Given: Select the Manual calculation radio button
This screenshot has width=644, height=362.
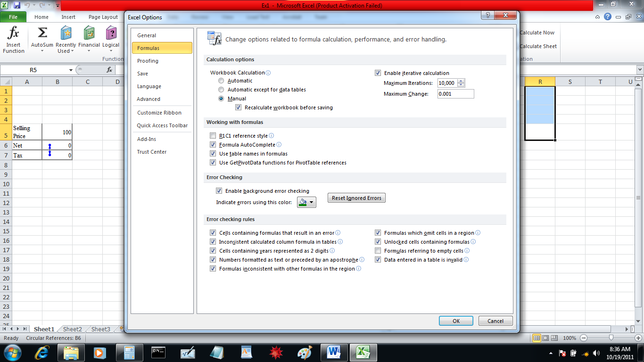Looking at the screenshot, I should point(221,99).
